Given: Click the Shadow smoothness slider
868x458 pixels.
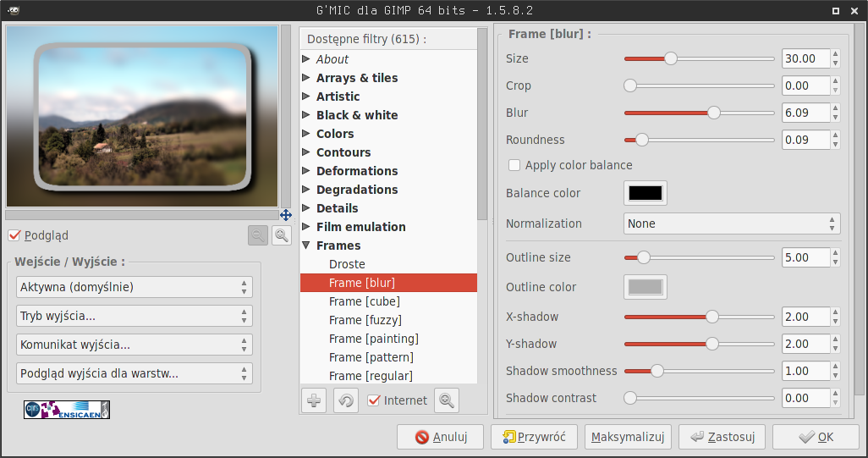Looking at the screenshot, I should pos(699,371).
